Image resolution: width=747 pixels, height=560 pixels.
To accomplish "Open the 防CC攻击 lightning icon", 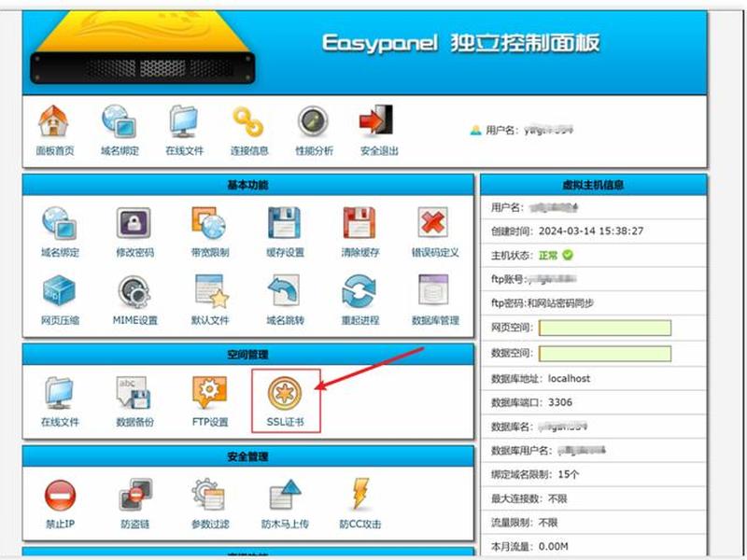I will [360, 494].
